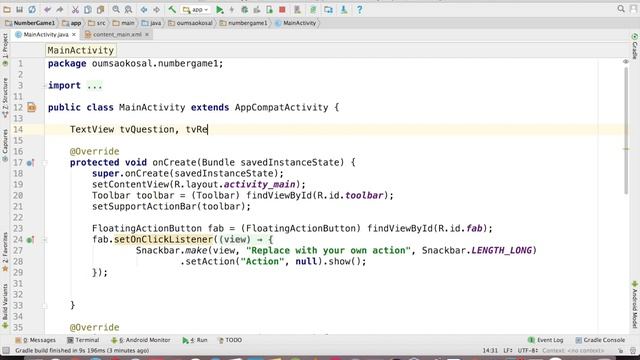
Task: Expand the folded import statements
Action: click(94, 86)
